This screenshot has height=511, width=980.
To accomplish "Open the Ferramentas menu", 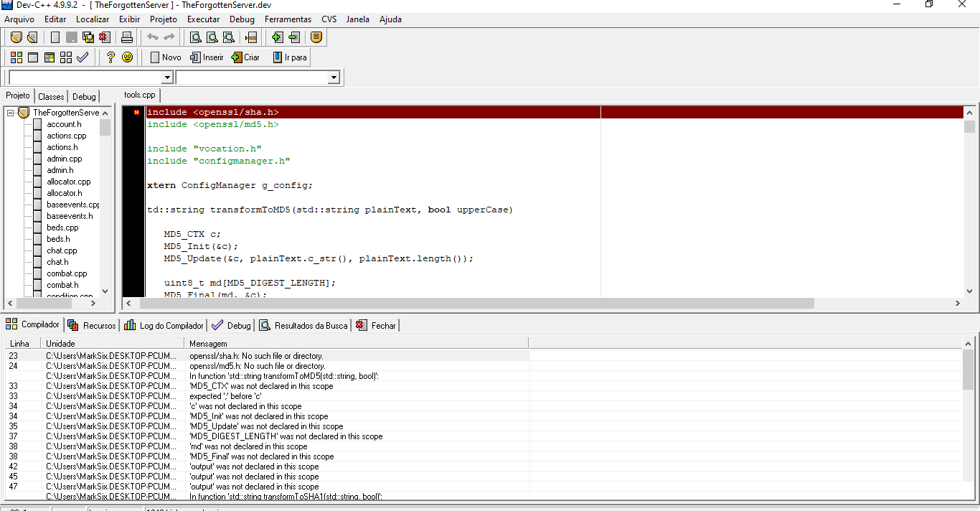I will [288, 19].
